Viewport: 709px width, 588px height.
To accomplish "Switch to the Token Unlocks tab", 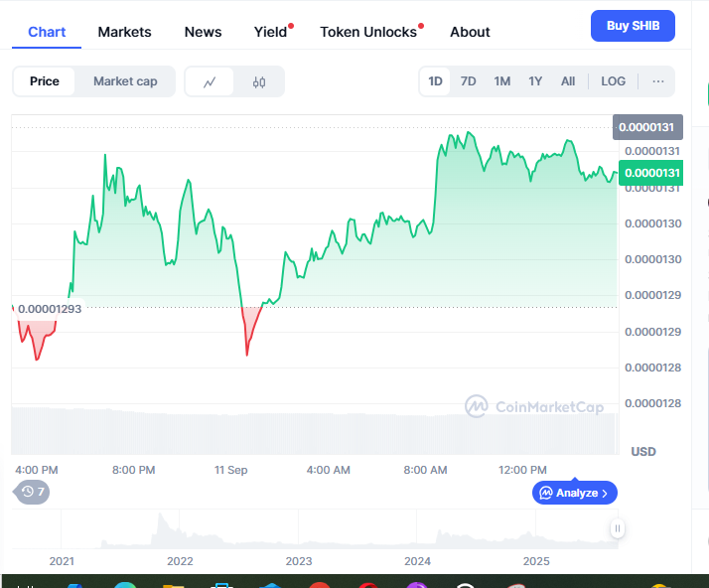I will (368, 32).
